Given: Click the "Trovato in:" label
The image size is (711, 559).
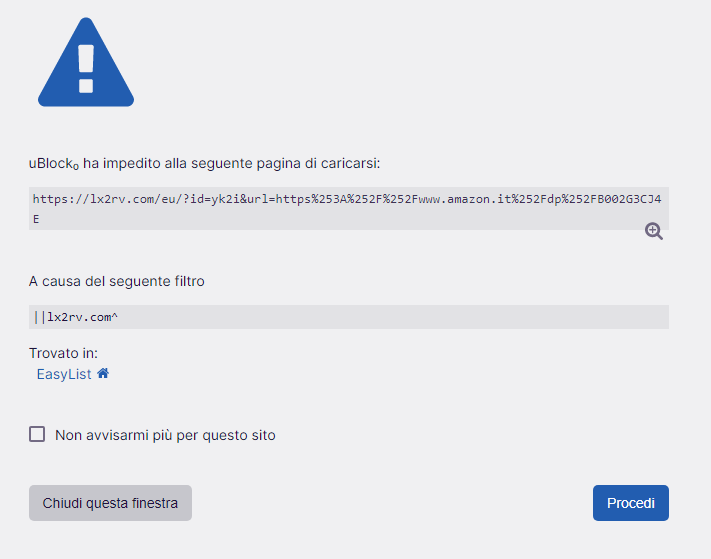Looking at the screenshot, I should 63,353.
